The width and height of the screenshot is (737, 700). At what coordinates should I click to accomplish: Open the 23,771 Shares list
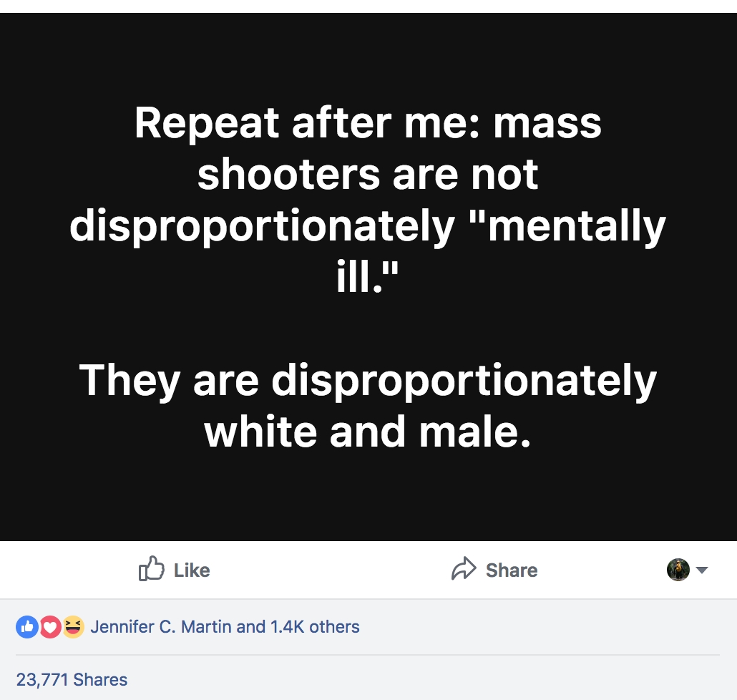[72, 679]
